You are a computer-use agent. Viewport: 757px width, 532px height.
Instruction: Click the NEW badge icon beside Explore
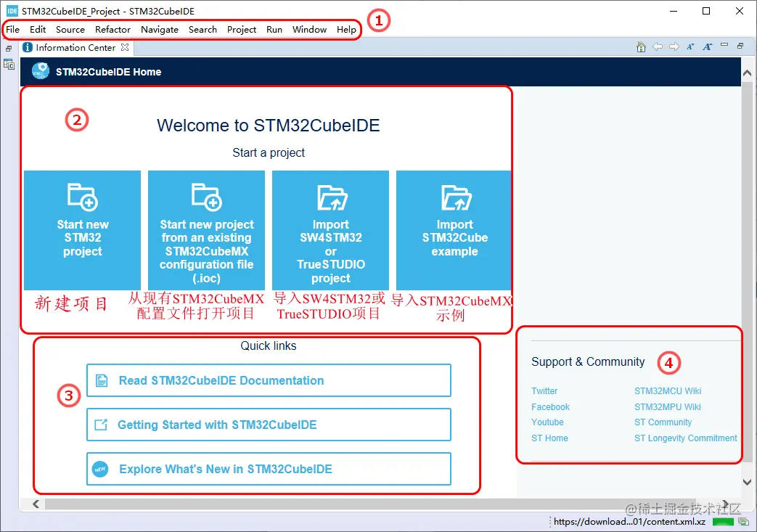[x=100, y=469]
